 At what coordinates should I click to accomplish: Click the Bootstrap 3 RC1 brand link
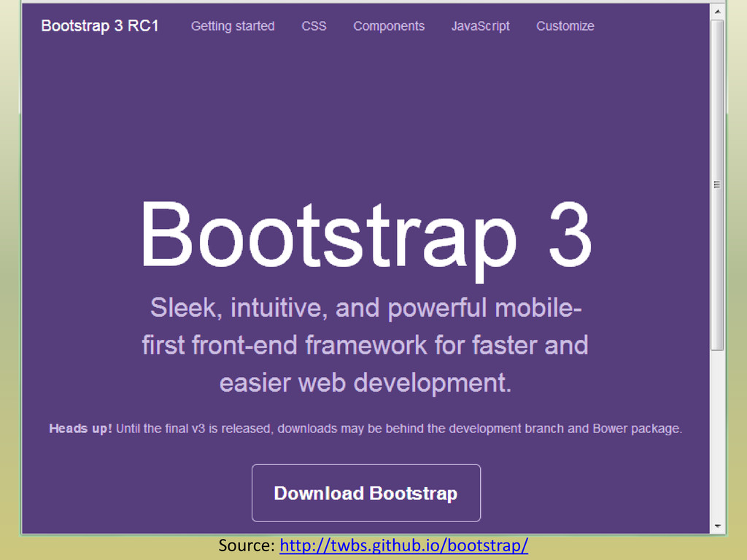point(99,26)
